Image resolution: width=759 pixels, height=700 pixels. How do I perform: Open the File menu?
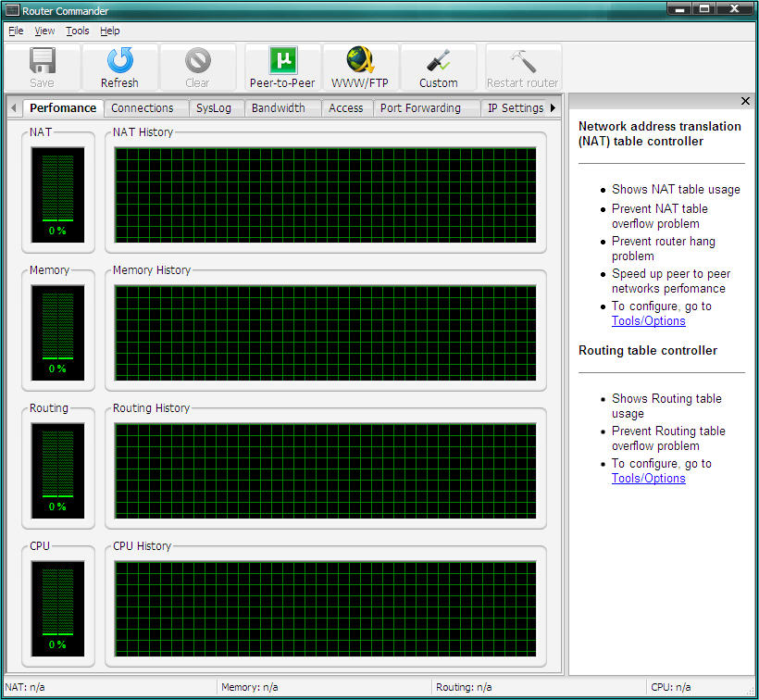[16, 31]
